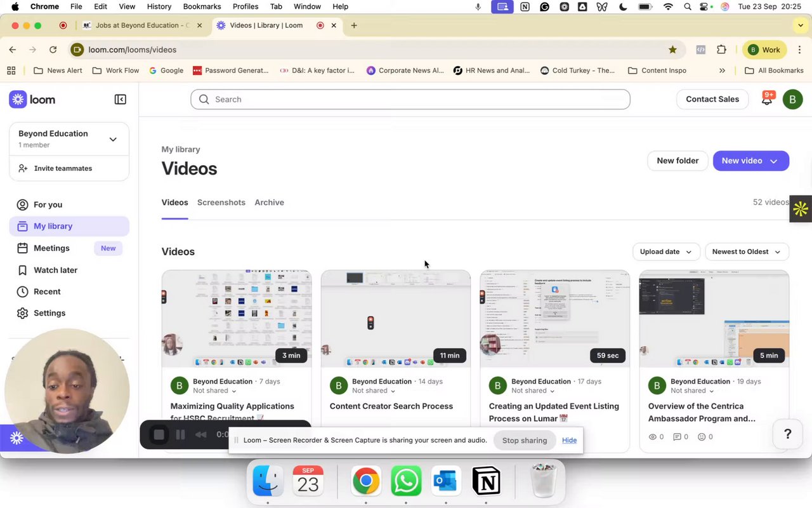
Task: Expand Not shared on the Centrica Ambassador video
Action: click(x=692, y=391)
